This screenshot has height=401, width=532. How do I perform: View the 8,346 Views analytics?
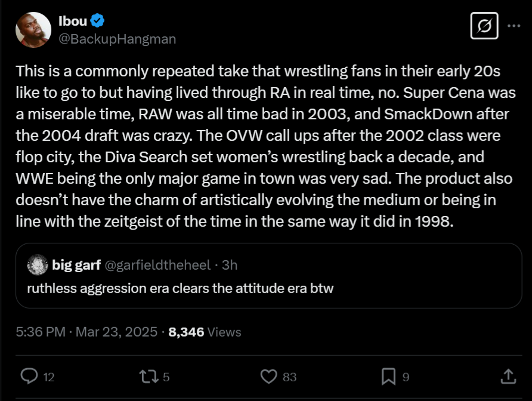click(205, 332)
